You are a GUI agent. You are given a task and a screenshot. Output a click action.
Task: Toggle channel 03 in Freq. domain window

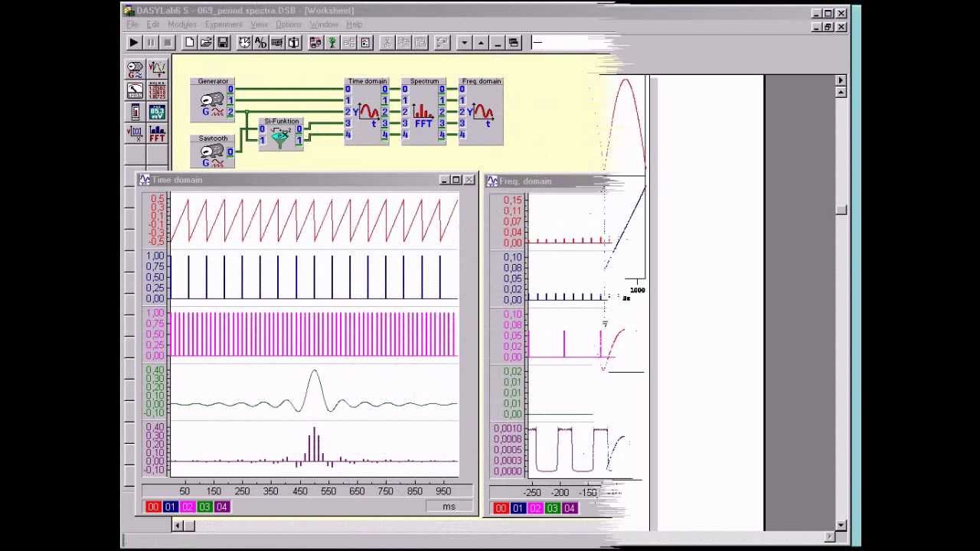tap(552, 508)
